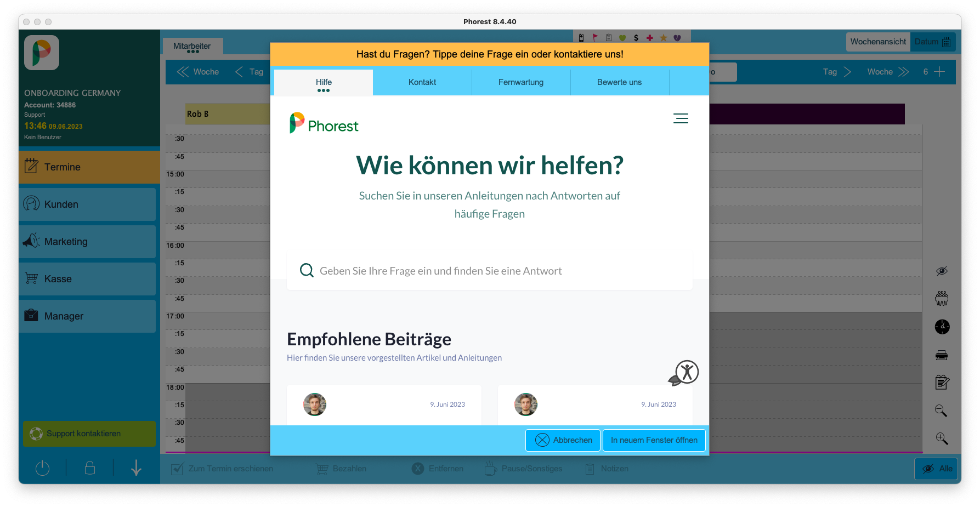
Task: Click the Abbrechen button
Action: tap(563, 440)
